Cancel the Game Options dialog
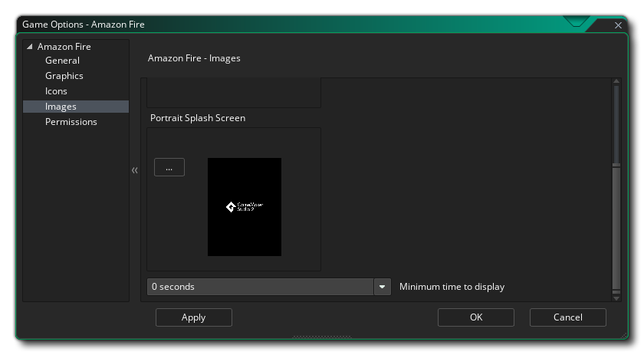644x355 pixels. (568, 317)
